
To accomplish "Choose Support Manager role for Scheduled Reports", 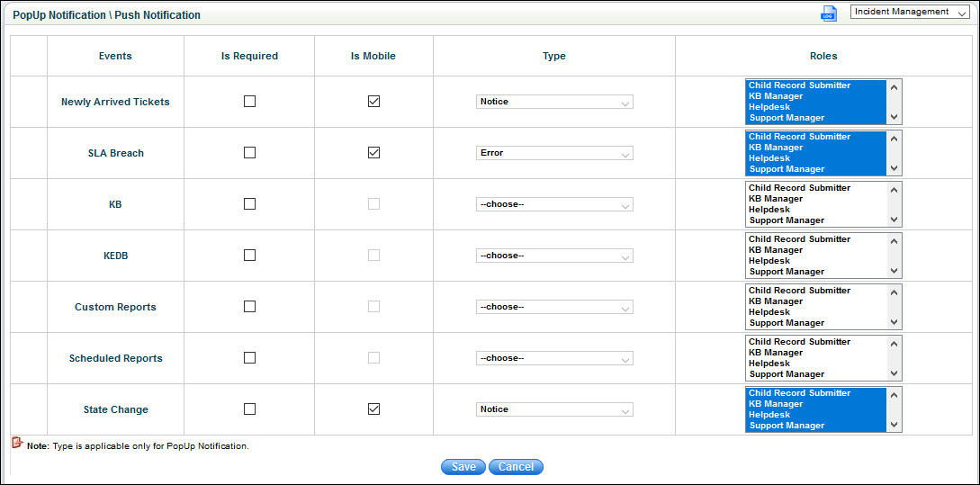I will point(816,374).
